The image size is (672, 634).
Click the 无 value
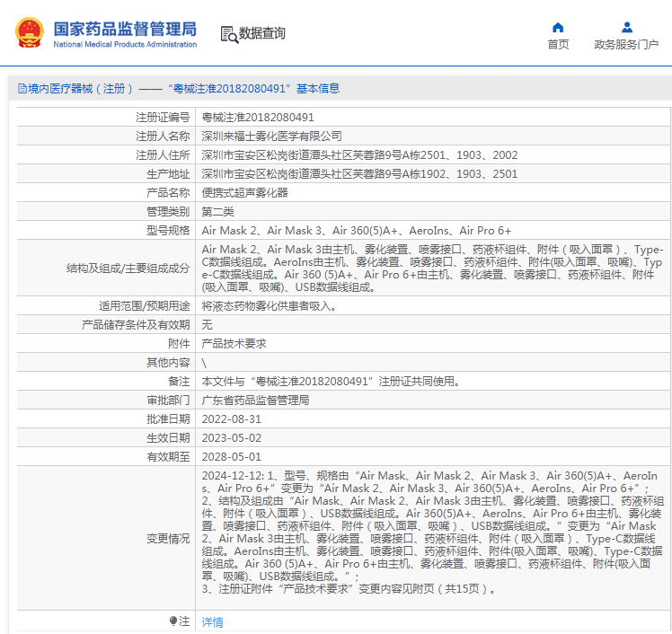[x=207, y=325]
